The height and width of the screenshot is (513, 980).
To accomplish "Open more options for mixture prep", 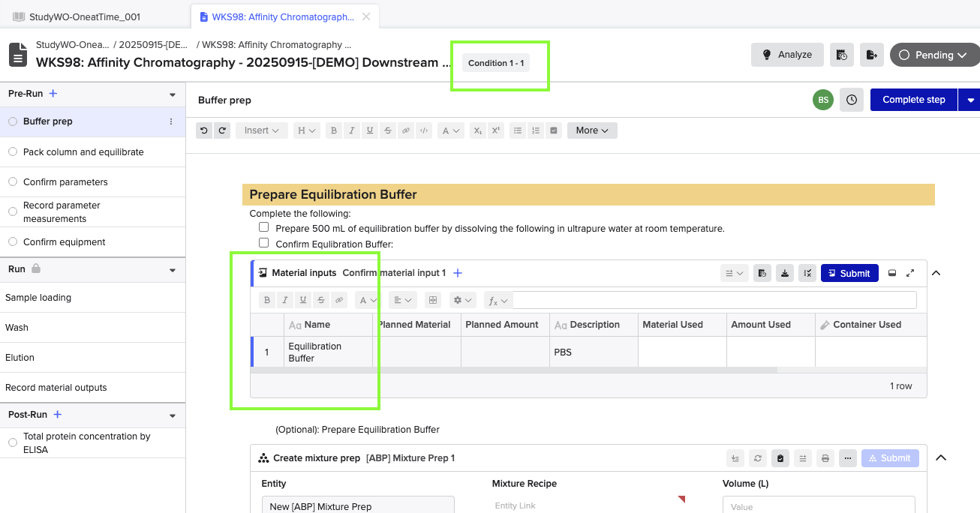I will (x=848, y=458).
